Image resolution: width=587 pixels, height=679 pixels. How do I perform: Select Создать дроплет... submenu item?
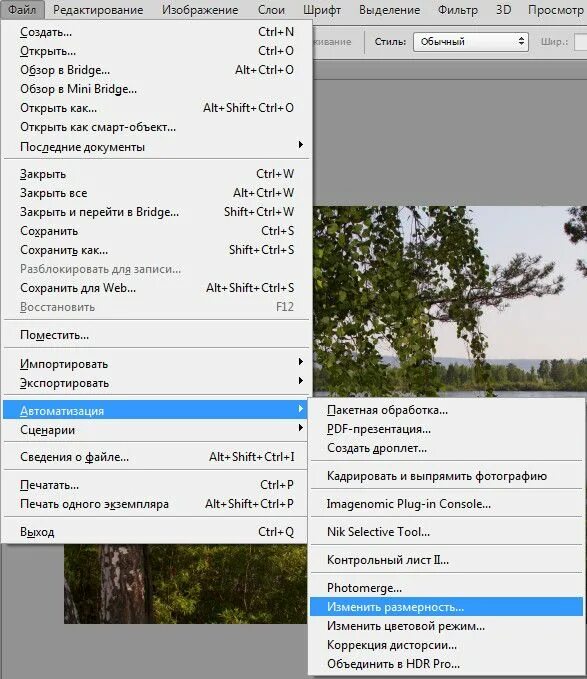coord(446,448)
